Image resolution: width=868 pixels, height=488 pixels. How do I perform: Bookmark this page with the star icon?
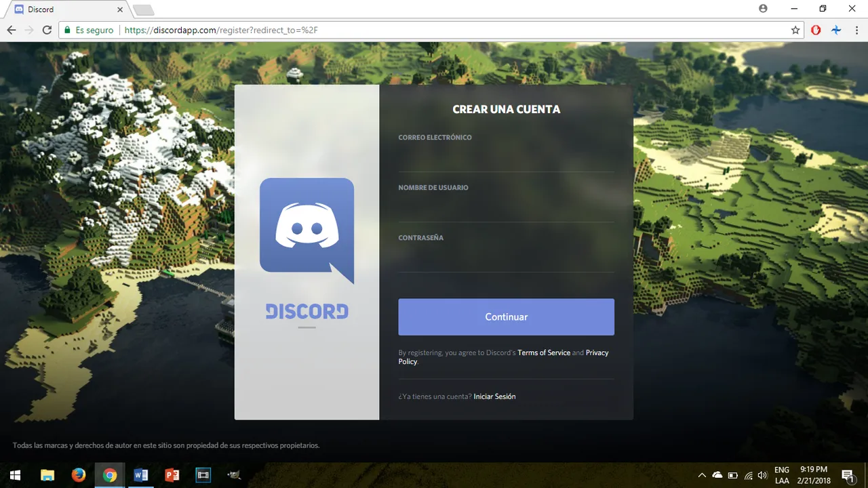[795, 30]
